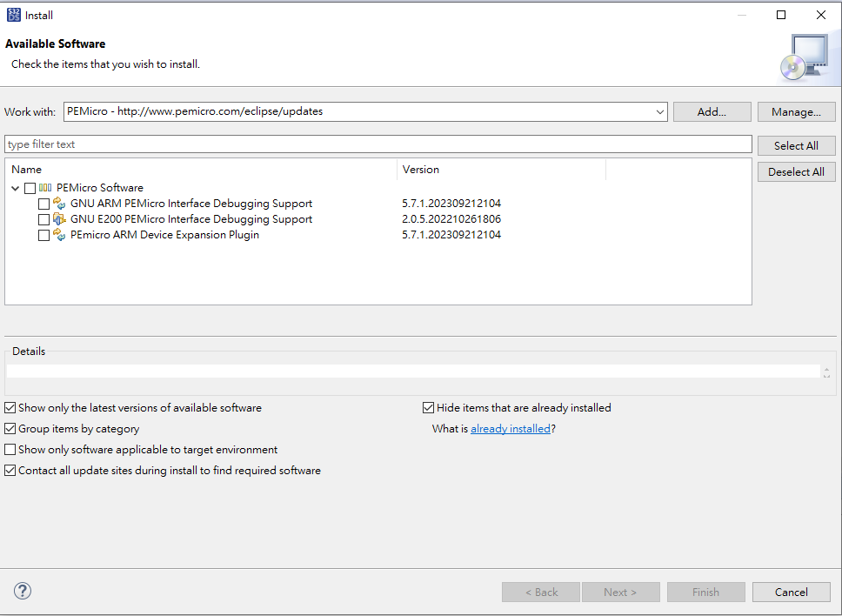Click the type filter text field

(x=378, y=144)
